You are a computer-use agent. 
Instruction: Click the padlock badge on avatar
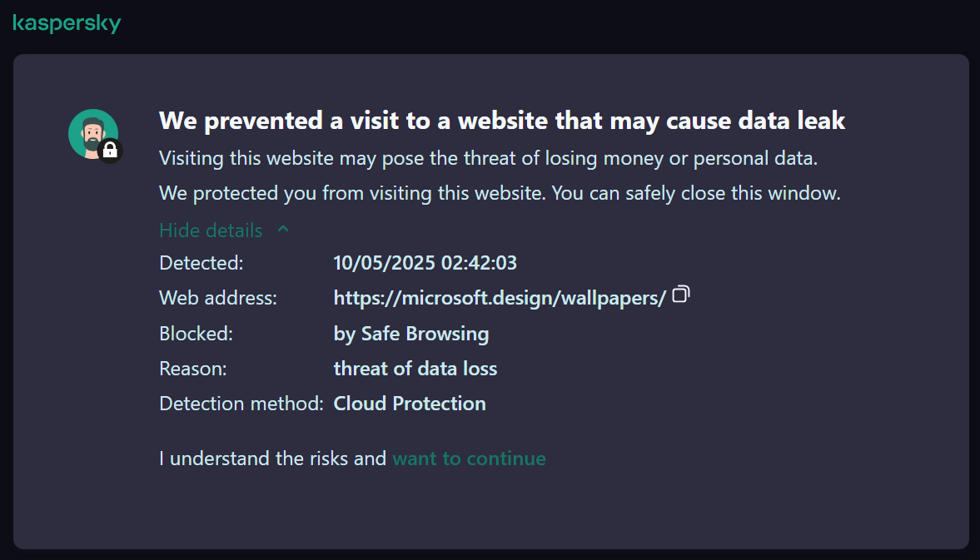click(110, 151)
